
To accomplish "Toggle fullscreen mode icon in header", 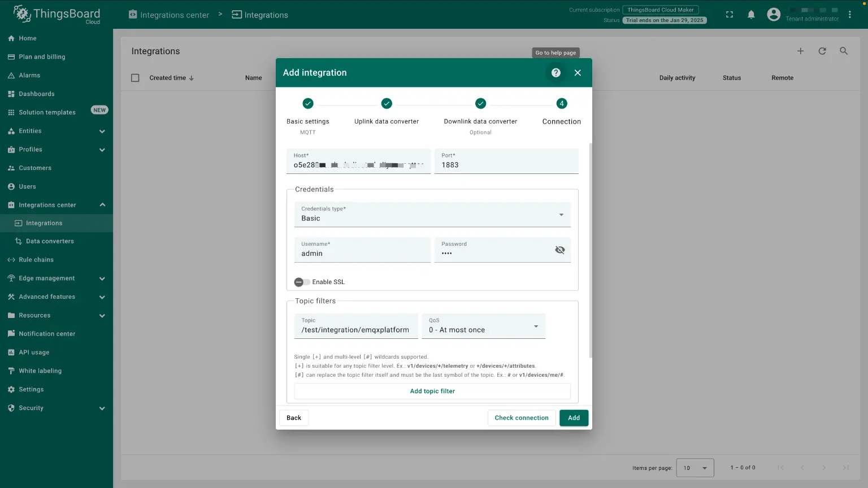I will coord(730,15).
